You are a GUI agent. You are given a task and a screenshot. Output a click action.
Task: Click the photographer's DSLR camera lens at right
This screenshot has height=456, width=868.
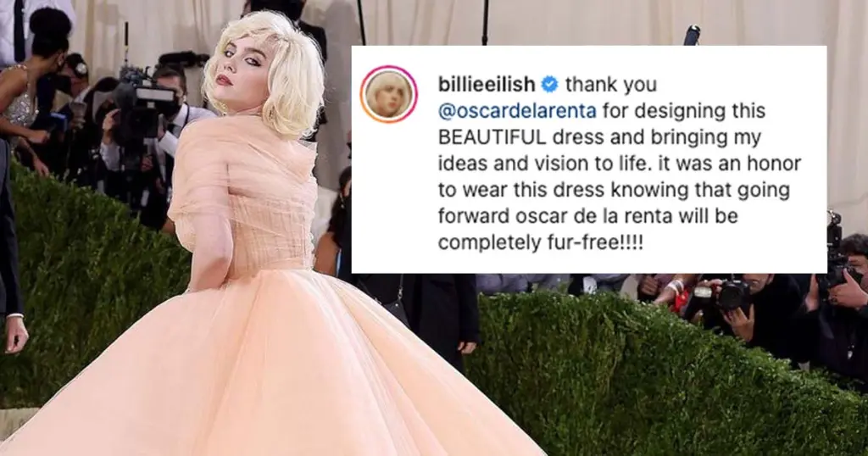732,296
